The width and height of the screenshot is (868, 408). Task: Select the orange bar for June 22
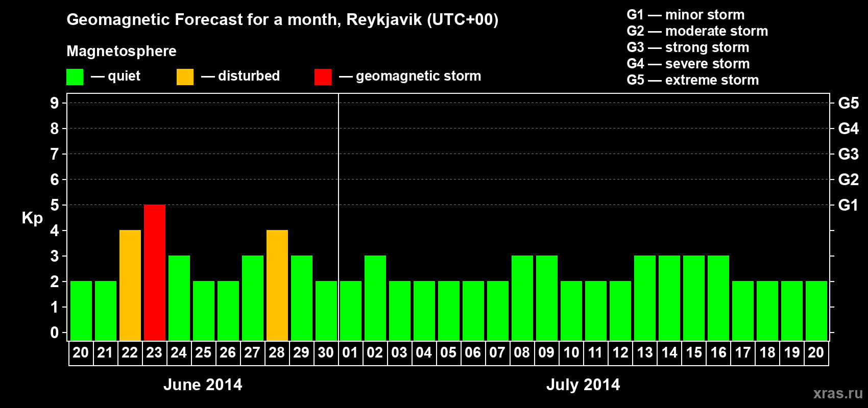click(130, 286)
